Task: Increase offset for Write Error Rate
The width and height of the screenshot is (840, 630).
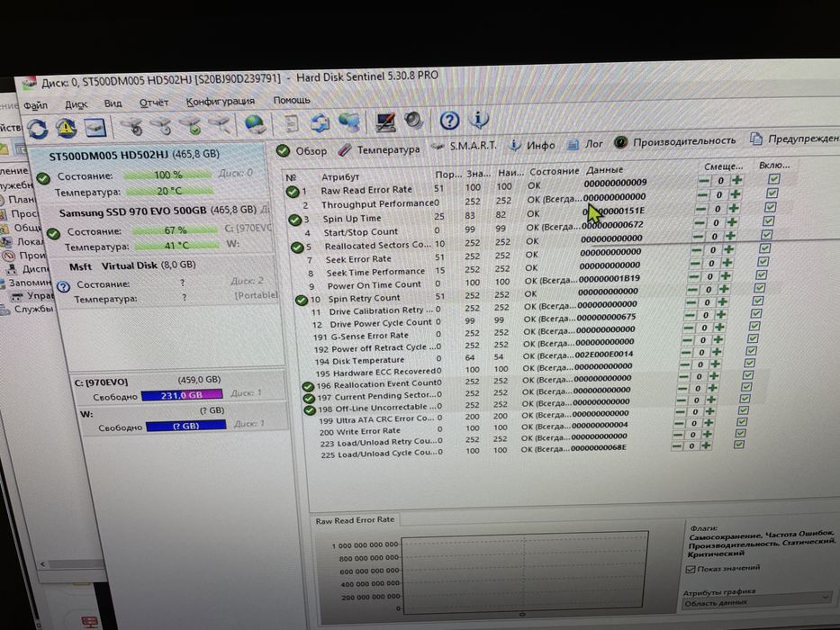Action: tap(707, 423)
